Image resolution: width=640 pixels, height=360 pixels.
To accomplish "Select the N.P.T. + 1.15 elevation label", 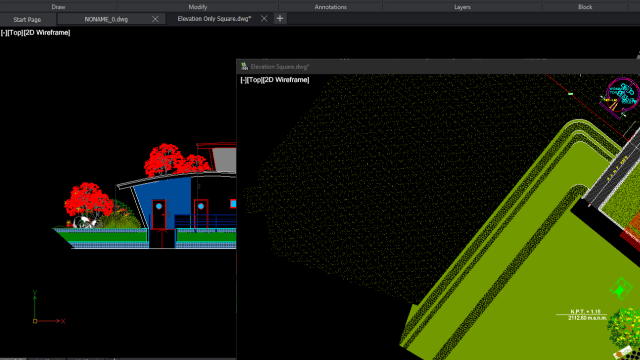I will pyautogui.click(x=585, y=311).
